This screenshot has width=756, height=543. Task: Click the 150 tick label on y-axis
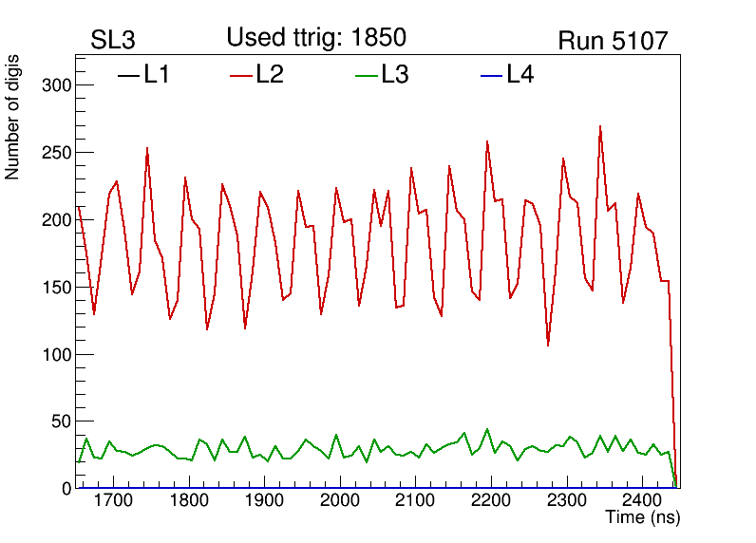(58, 287)
